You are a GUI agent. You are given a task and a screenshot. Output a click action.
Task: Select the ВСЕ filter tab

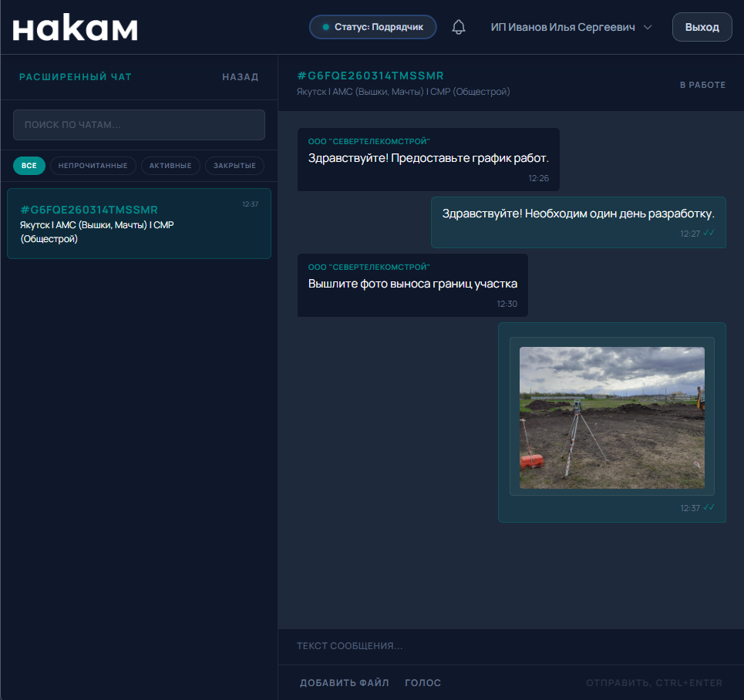click(29, 166)
